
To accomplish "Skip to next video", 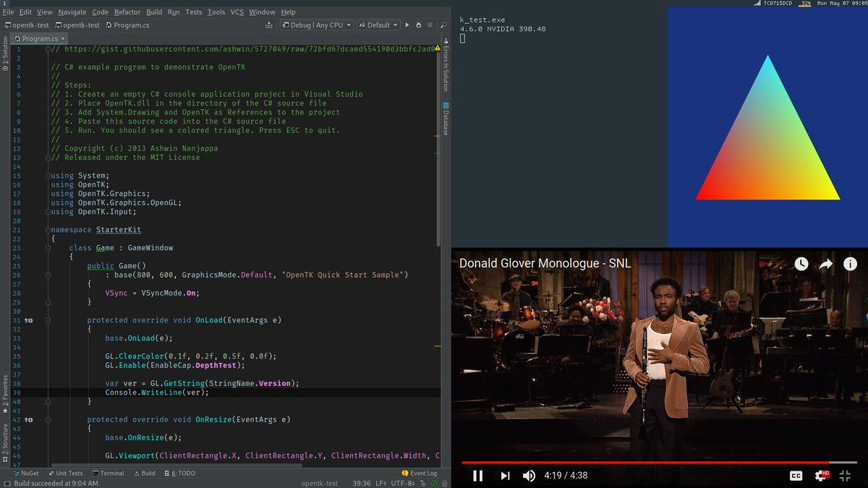I will pyautogui.click(x=505, y=475).
